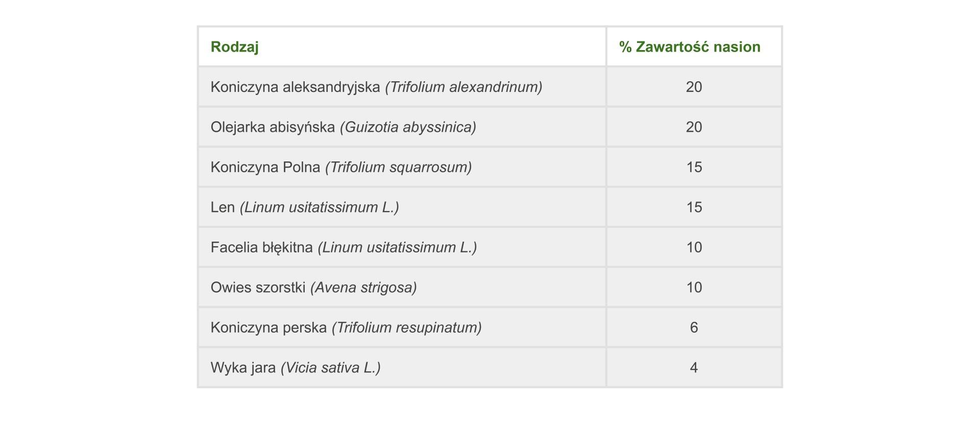Select value 6 for Koniczyna perska
Image resolution: width=980 pixels, height=422 pixels.
[694, 327]
